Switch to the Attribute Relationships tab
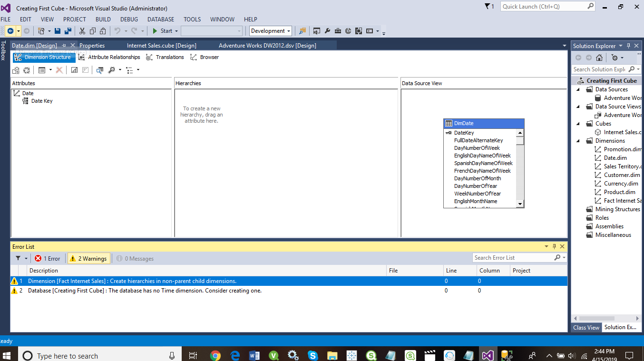The height and width of the screenshot is (361, 644). (x=109, y=57)
